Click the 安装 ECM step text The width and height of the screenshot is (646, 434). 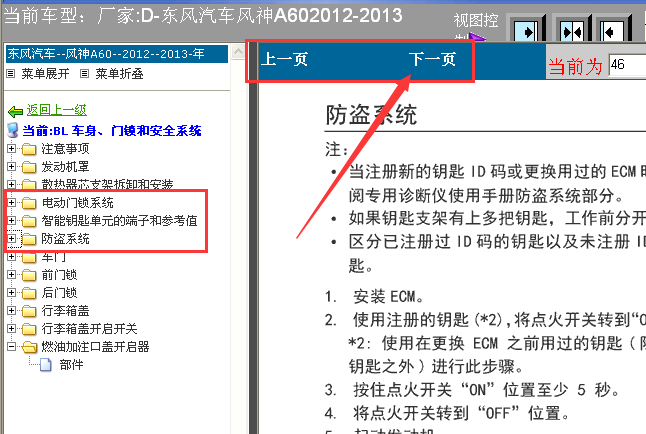(388, 296)
